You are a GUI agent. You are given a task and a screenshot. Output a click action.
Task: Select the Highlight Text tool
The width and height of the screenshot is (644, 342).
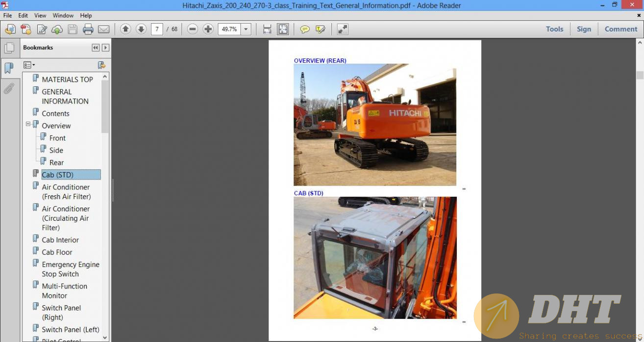click(321, 29)
